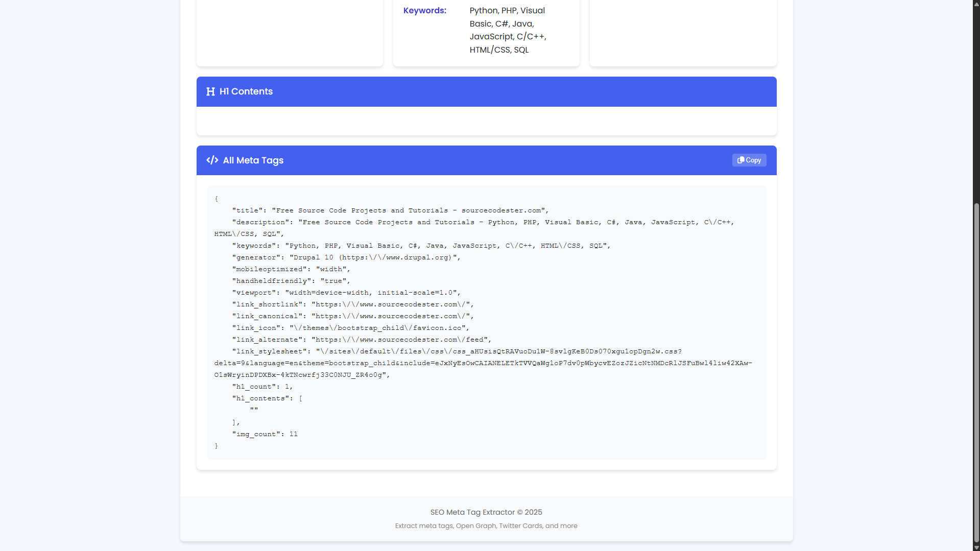This screenshot has width=980, height=551.
Task: Click the "link_alternate" feed line
Action: [x=362, y=340]
